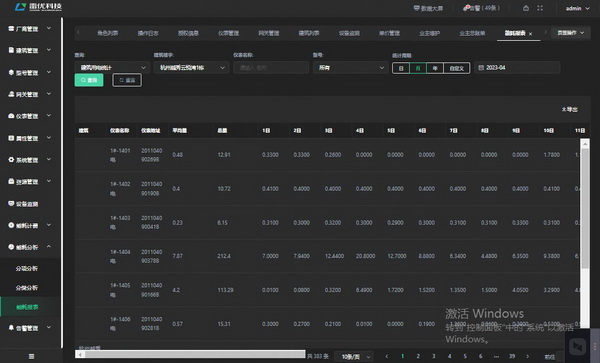The width and height of the screenshot is (600, 363).
Task: Click the 导出 export icon button
Action: 569,109
